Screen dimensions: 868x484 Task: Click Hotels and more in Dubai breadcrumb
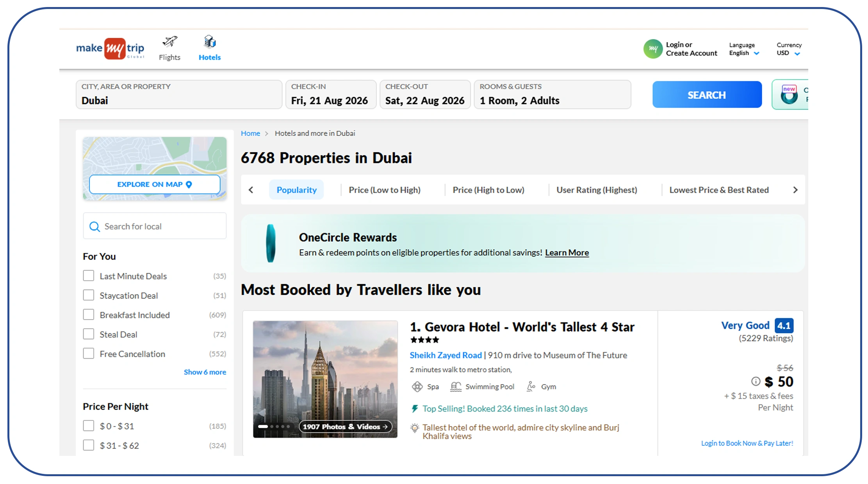tap(315, 133)
